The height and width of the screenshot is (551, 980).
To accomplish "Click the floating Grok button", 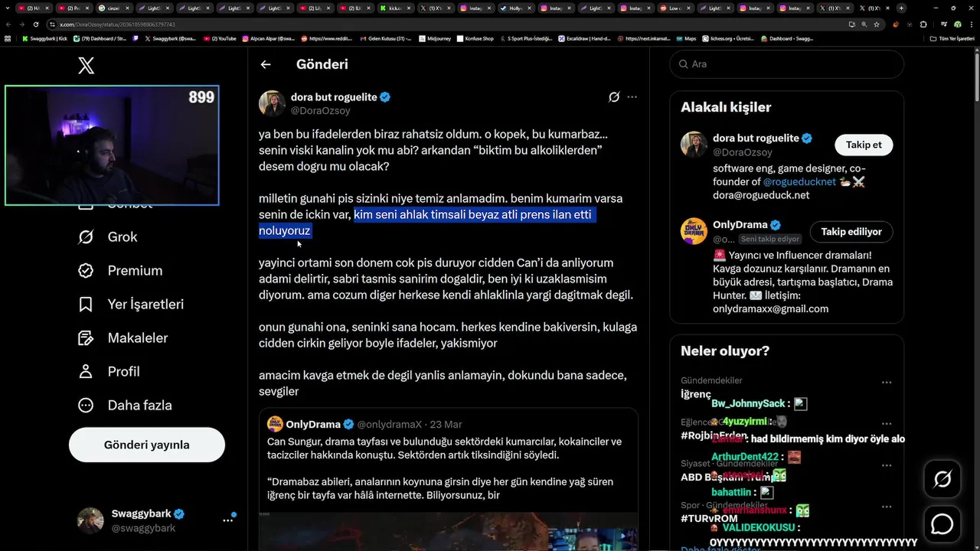I will (942, 479).
